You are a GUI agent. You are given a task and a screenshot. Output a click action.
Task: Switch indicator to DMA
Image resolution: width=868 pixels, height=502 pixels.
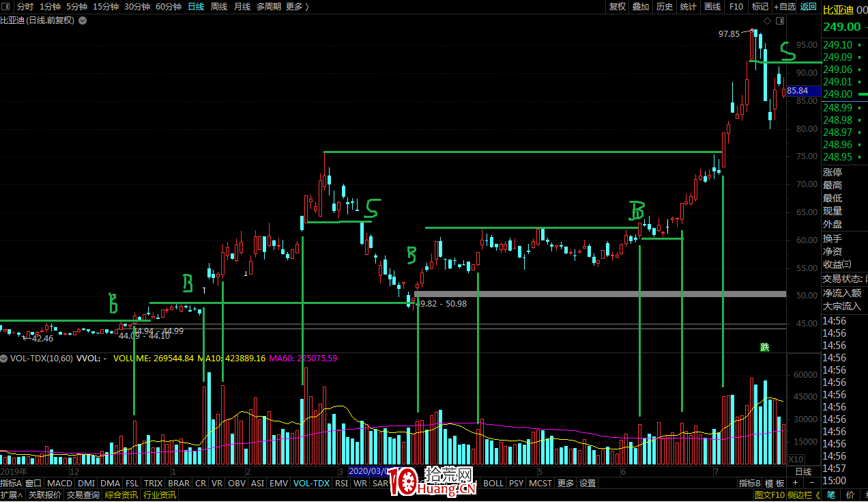[x=110, y=483]
